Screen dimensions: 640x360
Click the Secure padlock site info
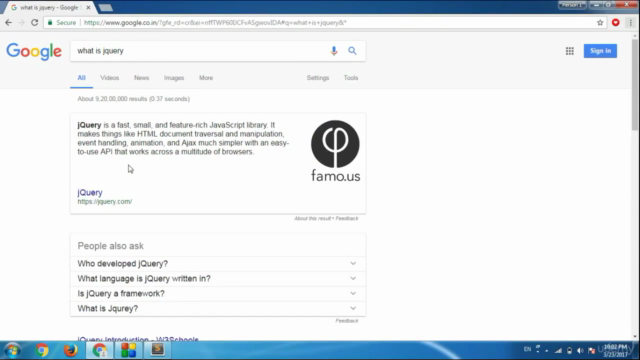tap(62, 22)
